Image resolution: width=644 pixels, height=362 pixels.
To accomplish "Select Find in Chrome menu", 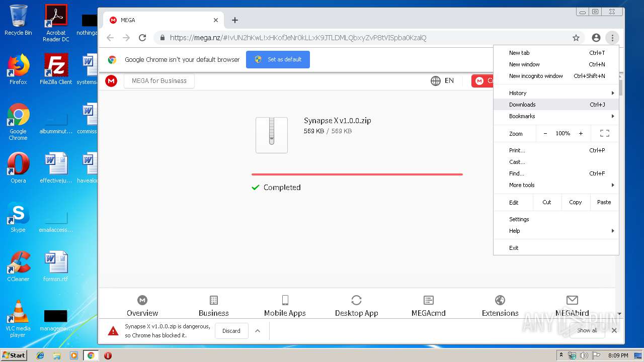I will [x=556, y=173].
